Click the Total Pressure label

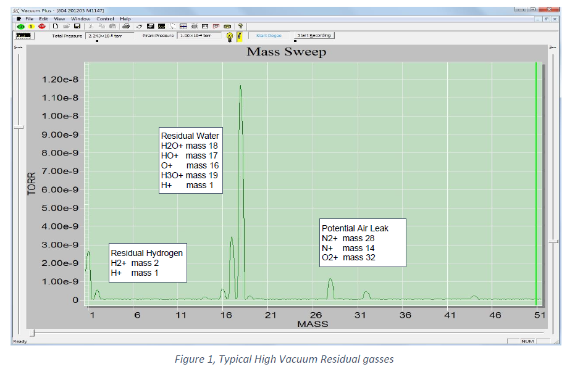coord(67,36)
